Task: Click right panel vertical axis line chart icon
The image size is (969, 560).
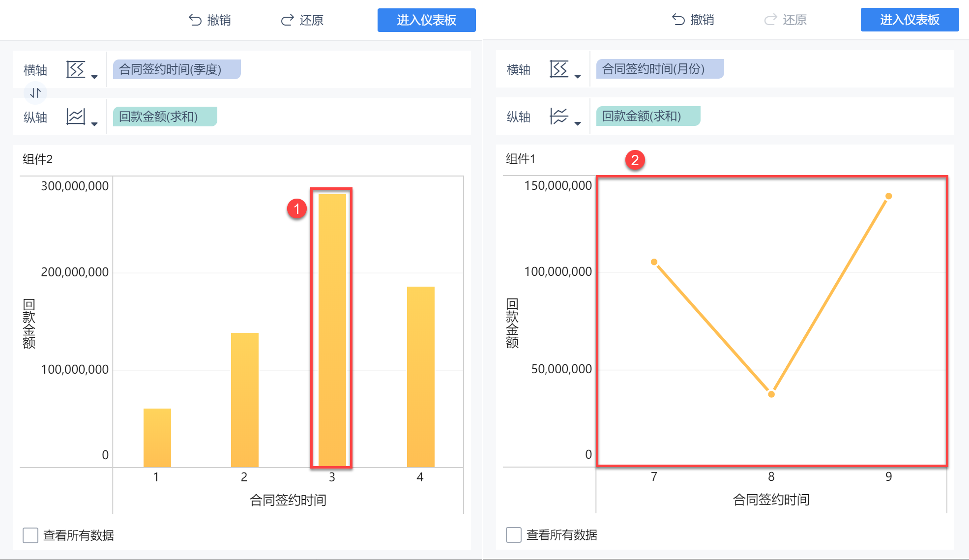Action: tap(559, 117)
